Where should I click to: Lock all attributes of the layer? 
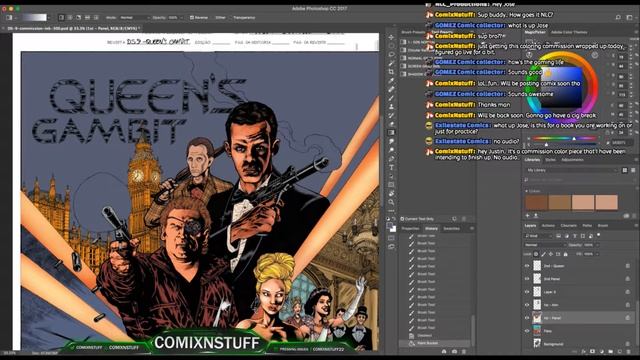point(565,254)
